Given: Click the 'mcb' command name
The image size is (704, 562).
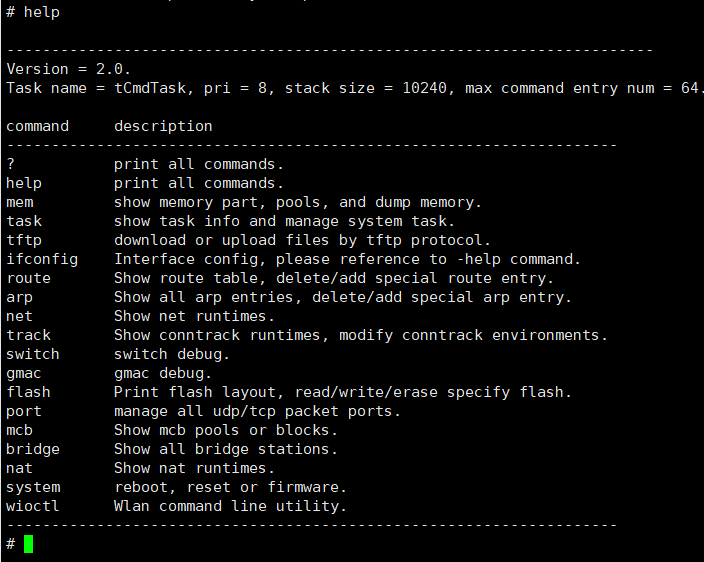Looking at the screenshot, I should 20,430.
